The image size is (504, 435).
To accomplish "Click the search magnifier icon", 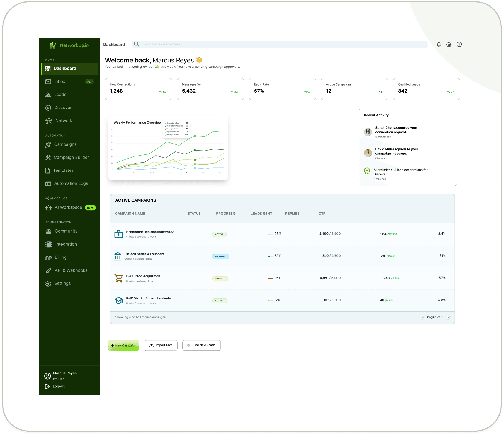I will pos(137,44).
